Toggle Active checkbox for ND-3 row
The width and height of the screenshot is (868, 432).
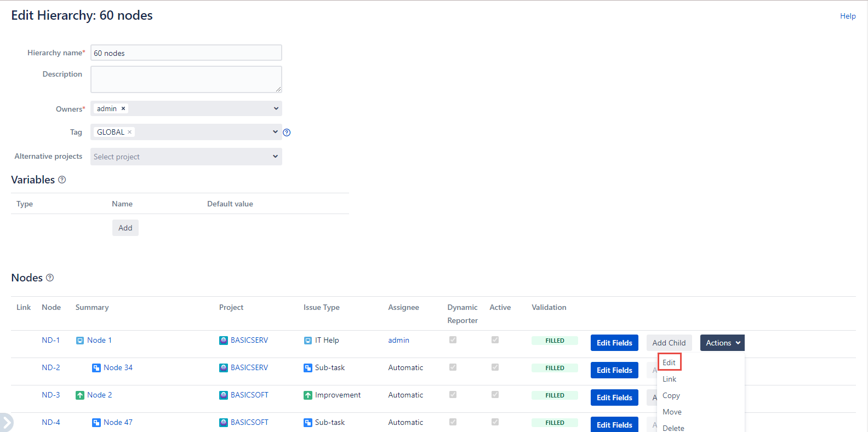[x=495, y=395]
